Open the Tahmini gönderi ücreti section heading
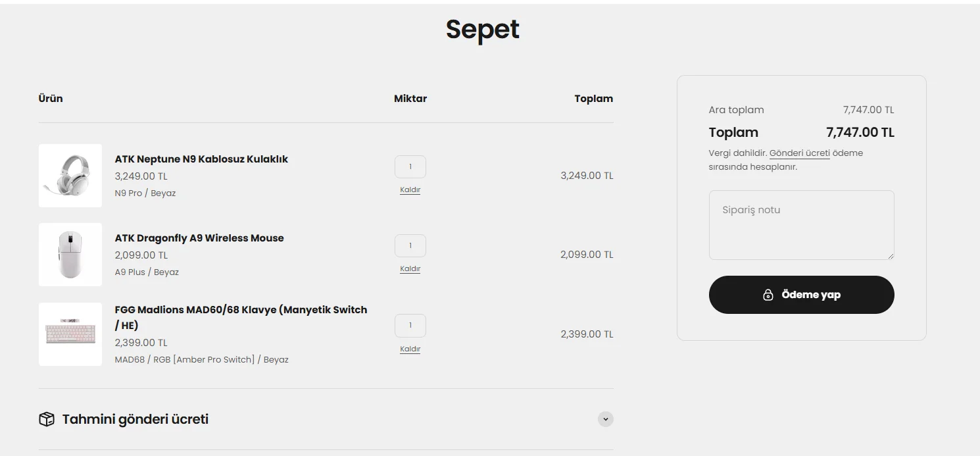This screenshot has width=980, height=456. 135,419
